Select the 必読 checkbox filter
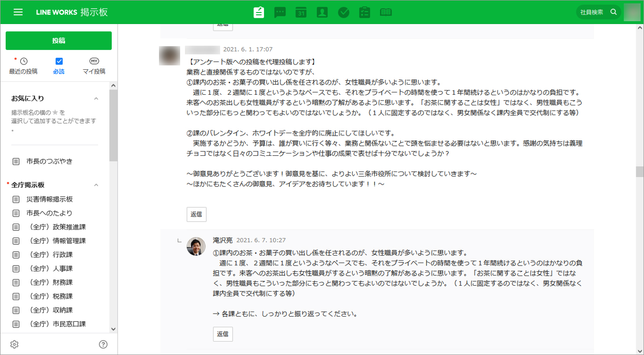Image resolution: width=644 pixels, height=355 pixels. point(59,62)
